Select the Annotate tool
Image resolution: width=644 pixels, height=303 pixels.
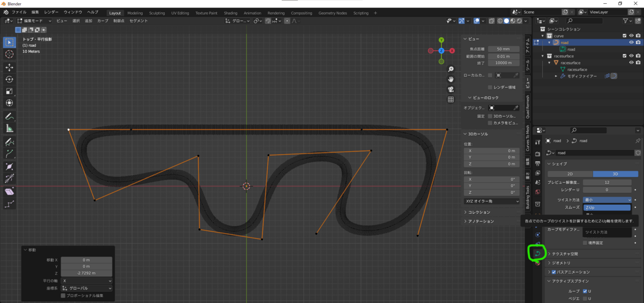(x=9, y=116)
